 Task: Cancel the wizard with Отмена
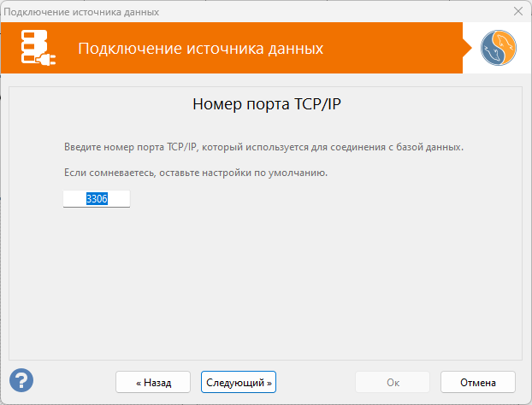tap(478, 382)
